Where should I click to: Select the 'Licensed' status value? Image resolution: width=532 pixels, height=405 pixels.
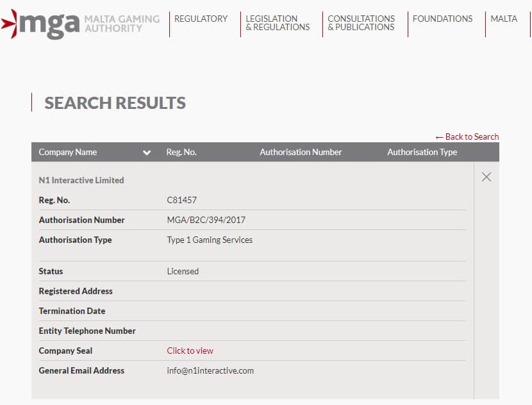tap(183, 271)
